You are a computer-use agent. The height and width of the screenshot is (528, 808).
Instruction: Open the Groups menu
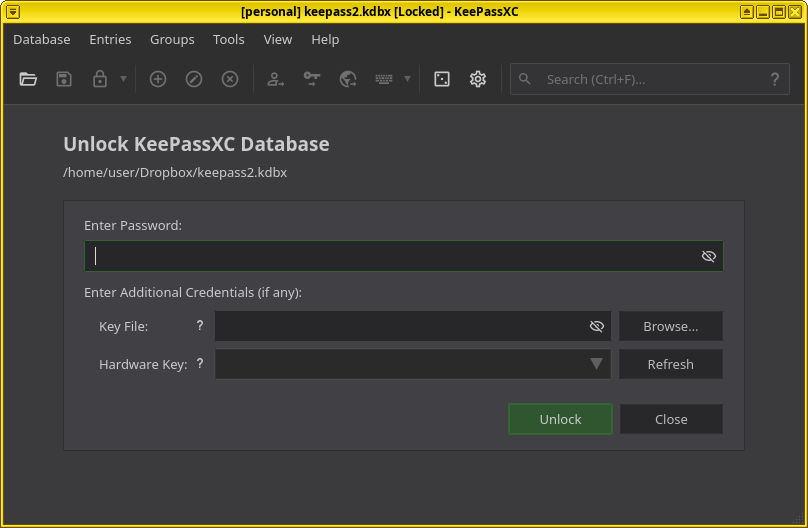[x=172, y=40]
